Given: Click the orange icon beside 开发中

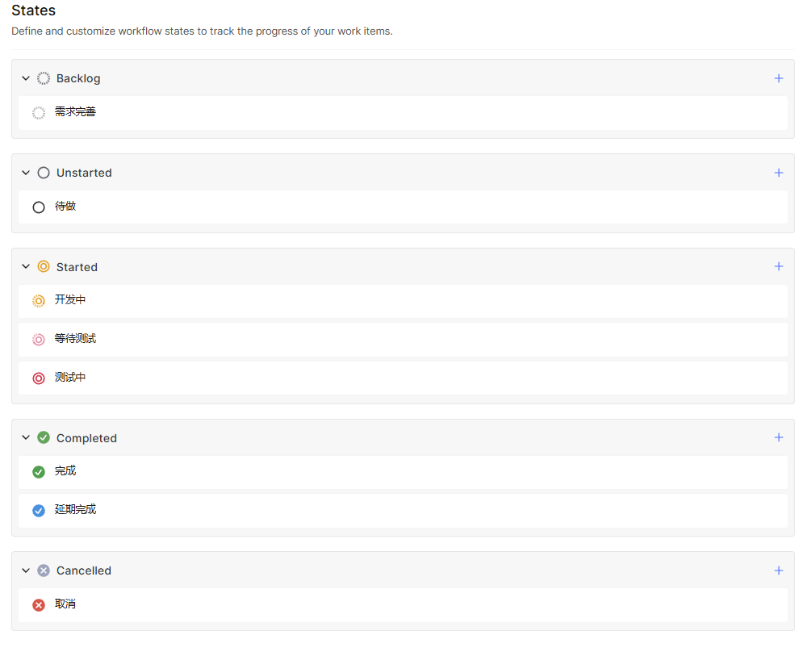Looking at the screenshot, I should tap(39, 301).
